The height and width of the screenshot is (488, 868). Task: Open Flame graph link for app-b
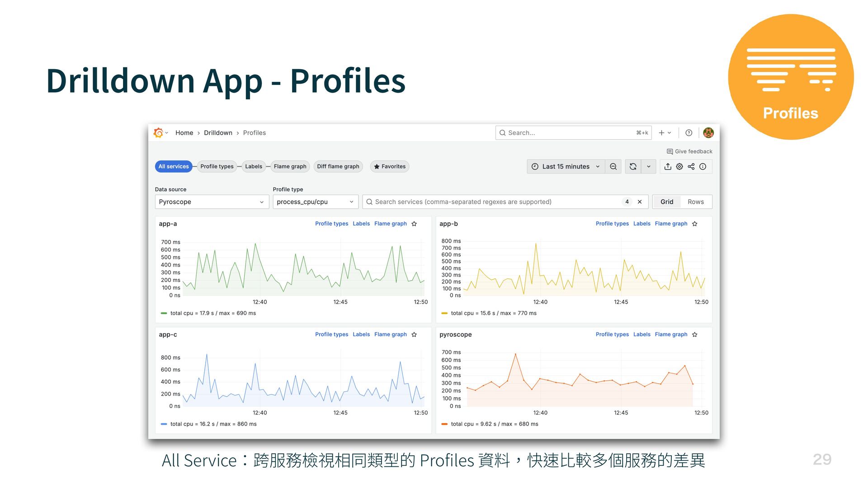pos(671,224)
